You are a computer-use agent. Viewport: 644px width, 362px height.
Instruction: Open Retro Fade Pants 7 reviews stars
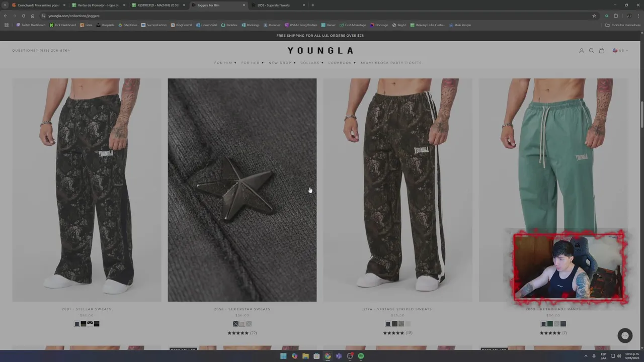(x=553, y=333)
